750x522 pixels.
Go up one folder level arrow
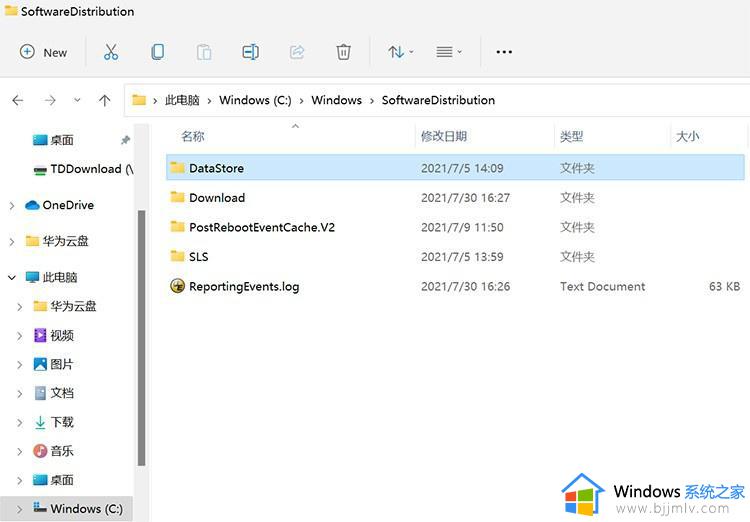point(104,100)
